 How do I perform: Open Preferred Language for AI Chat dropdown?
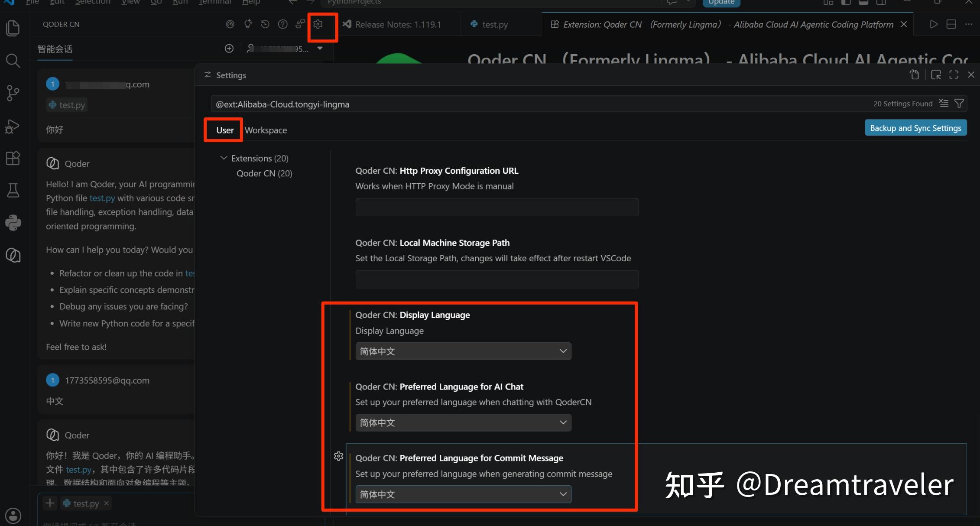pos(463,422)
